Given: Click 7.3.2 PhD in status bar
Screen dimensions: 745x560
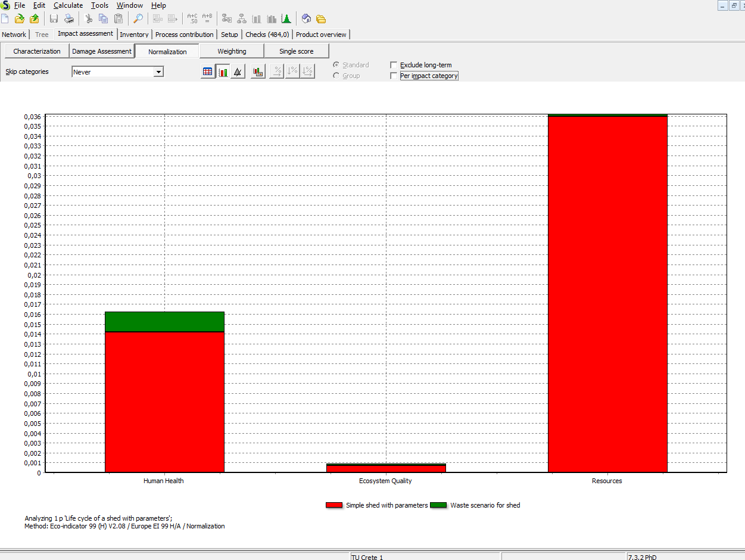Looking at the screenshot, I should point(643,558).
